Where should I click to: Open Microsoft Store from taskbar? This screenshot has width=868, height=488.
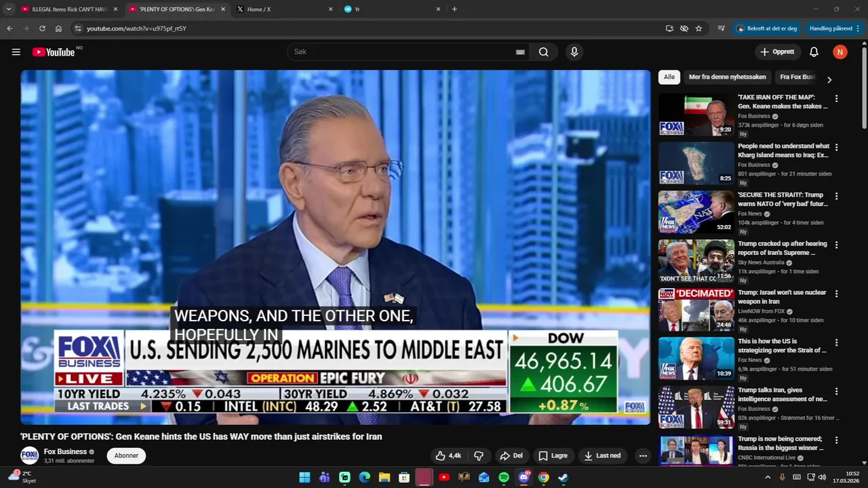tap(404, 477)
